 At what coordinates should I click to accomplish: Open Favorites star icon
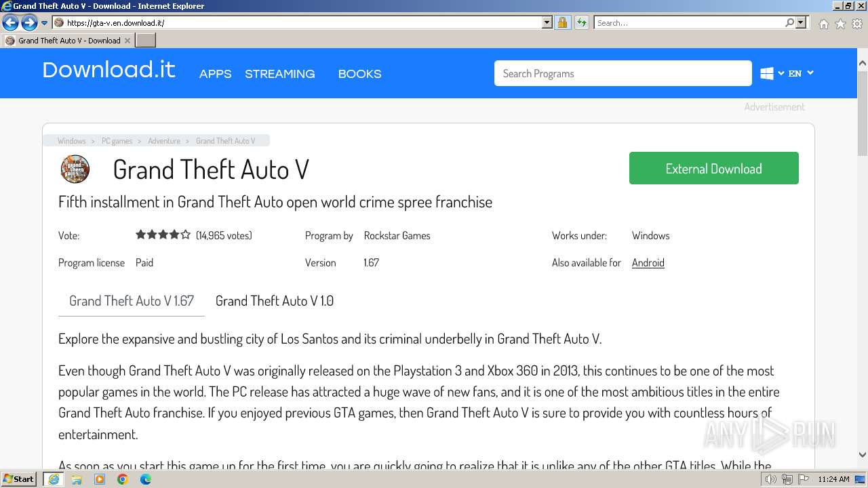point(840,24)
